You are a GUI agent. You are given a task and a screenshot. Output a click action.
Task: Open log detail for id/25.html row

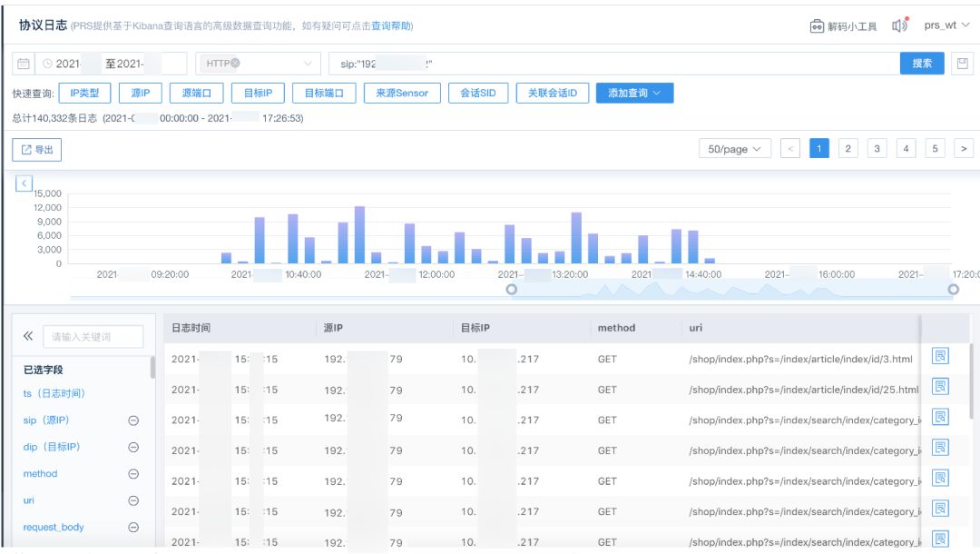[x=941, y=386]
